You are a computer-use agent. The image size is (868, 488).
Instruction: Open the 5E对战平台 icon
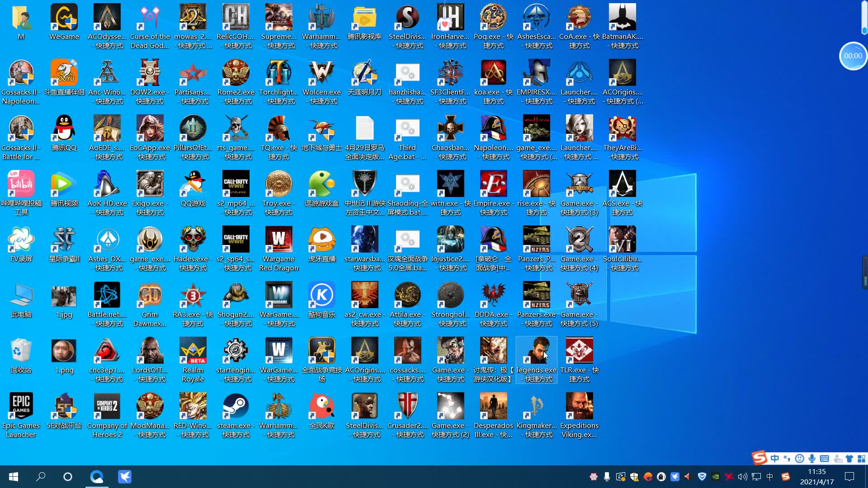click(x=64, y=411)
